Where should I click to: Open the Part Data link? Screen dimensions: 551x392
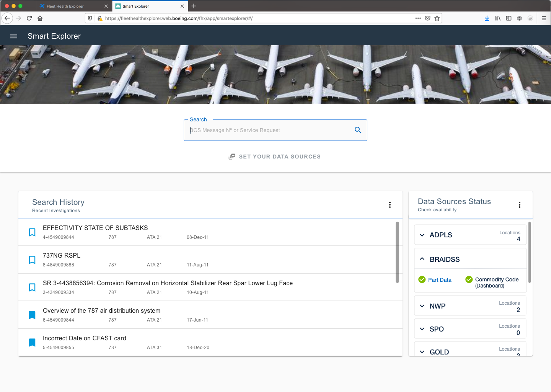click(439, 280)
